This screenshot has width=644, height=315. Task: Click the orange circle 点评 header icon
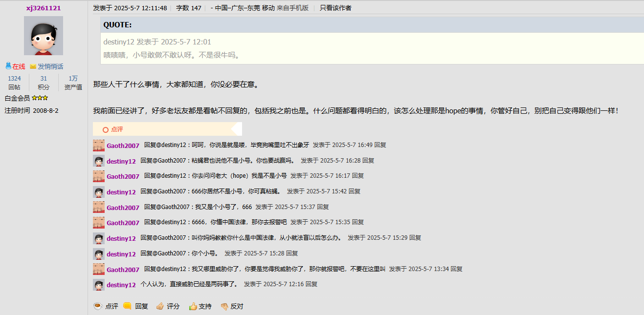coord(105,129)
